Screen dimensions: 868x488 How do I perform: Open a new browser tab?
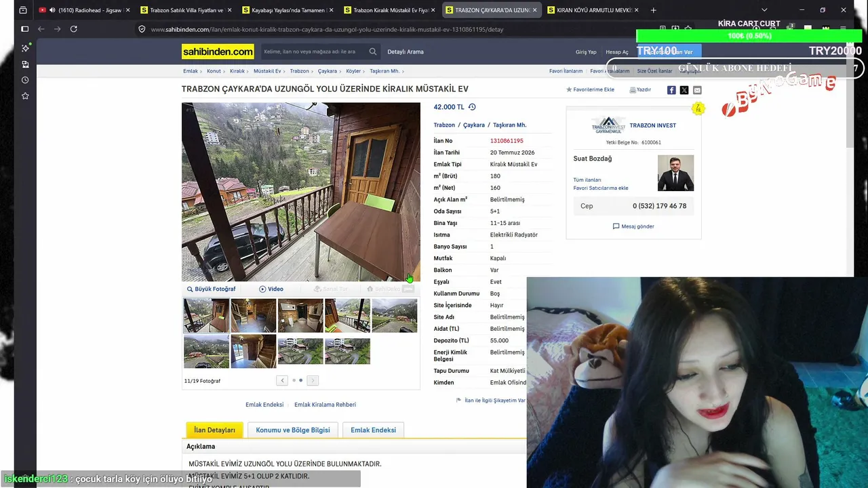pos(653,10)
